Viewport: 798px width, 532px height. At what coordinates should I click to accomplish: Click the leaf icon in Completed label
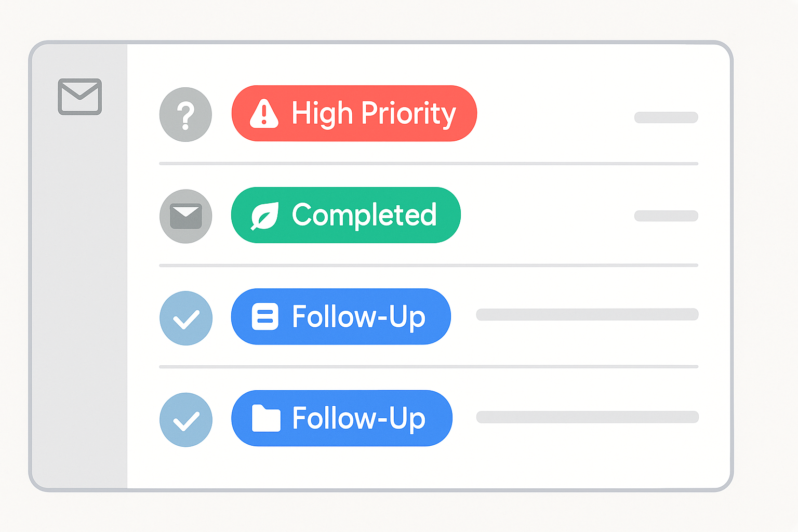264,216
